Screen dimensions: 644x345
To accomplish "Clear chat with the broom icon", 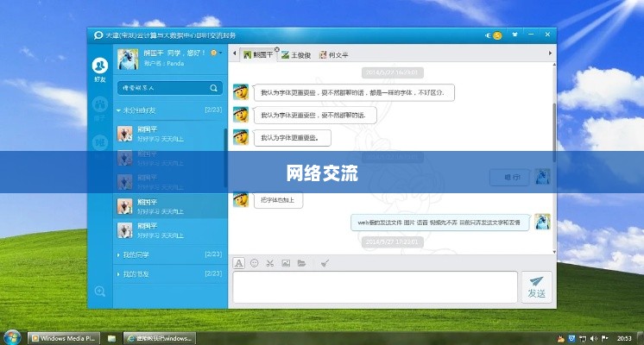I will (325, 263).
